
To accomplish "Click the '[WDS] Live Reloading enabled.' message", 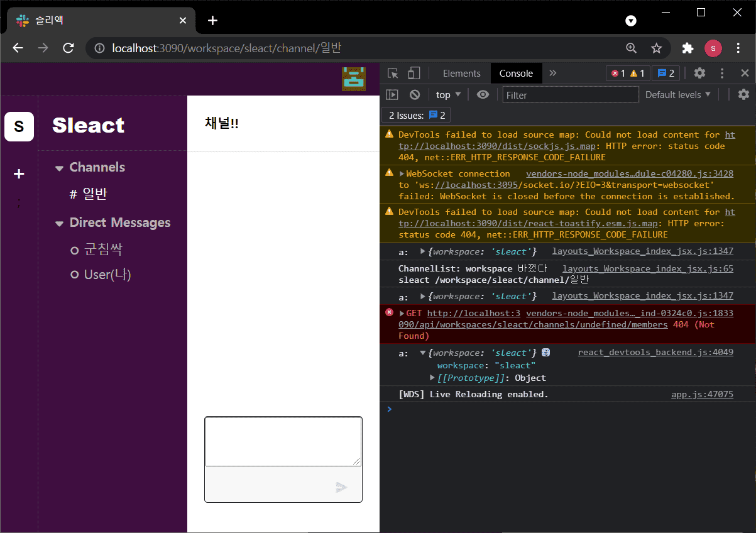I will point(473,395).
